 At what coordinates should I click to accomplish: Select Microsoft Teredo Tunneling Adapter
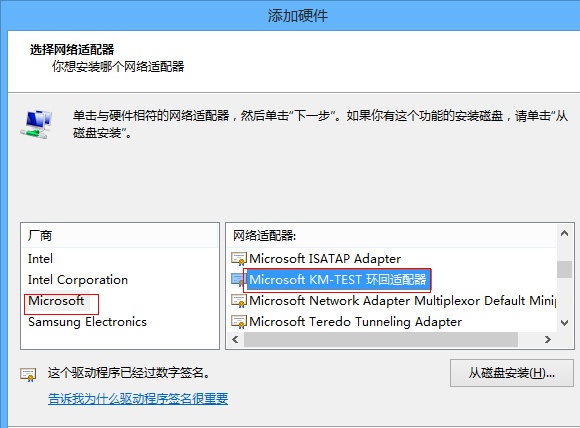355,322
